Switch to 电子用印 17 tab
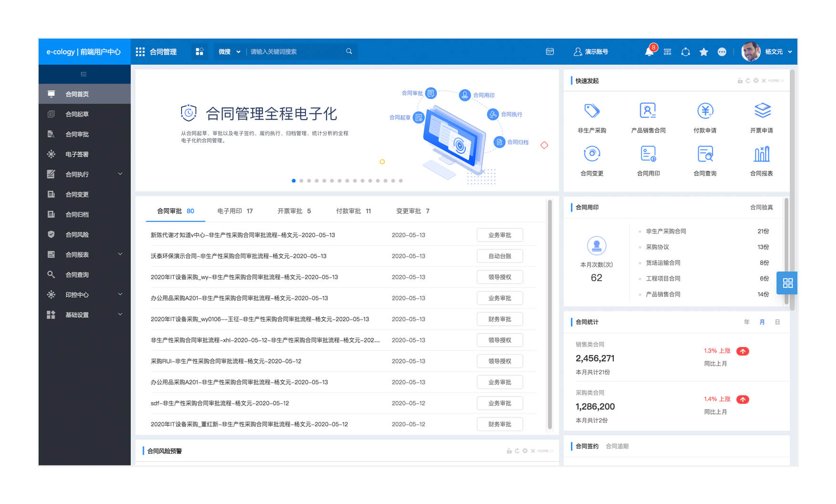836x504 pixels. [x=235, y=211]
